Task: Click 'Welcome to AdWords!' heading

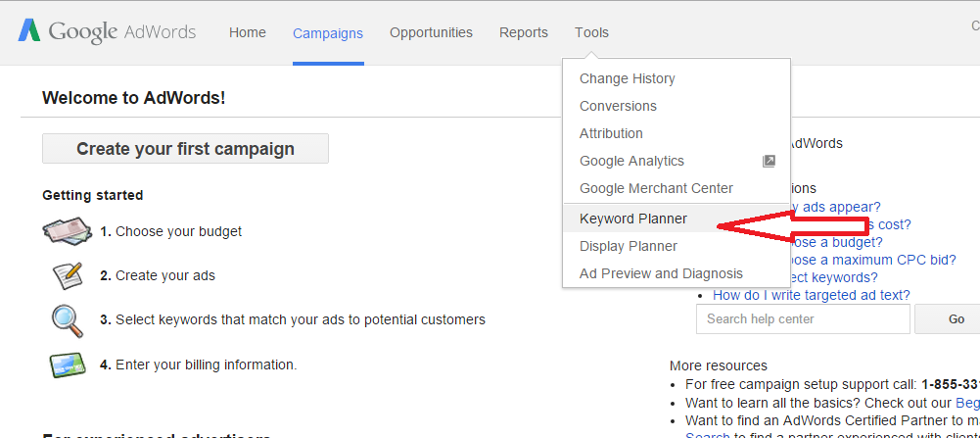Action: click(134, 98)
